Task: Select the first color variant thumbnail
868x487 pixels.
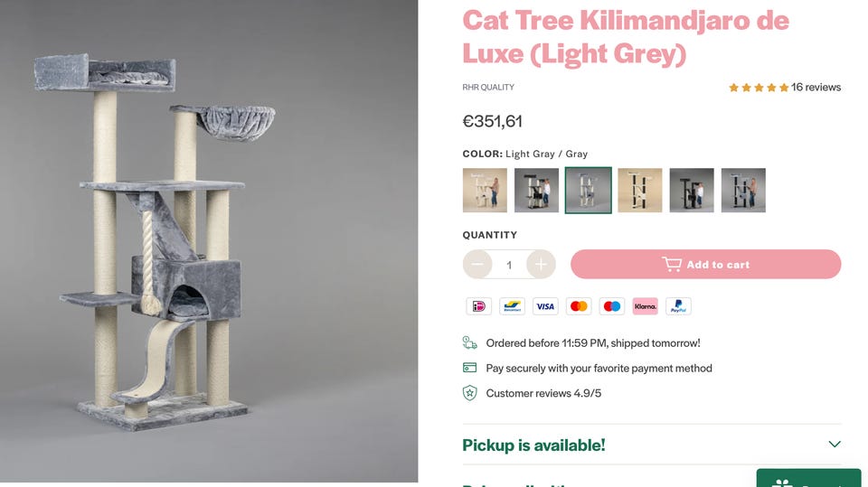Action: point(485,191)
